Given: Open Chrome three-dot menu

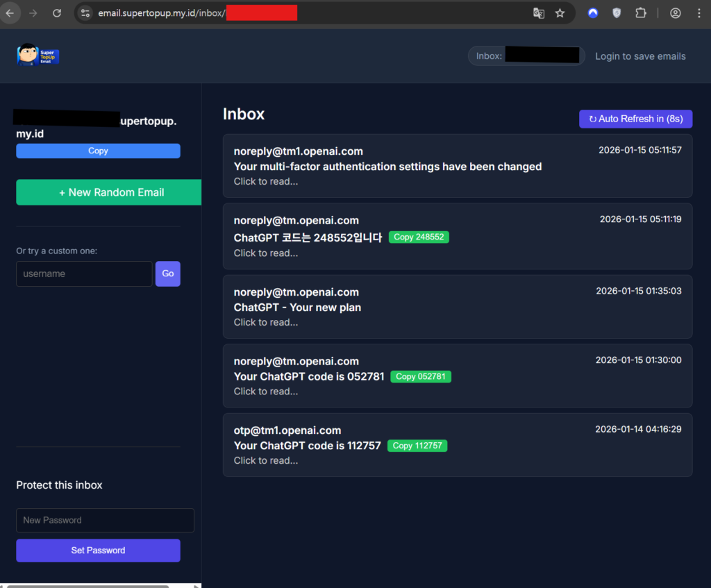Looking at the screenshot, I should pos(698,13).
